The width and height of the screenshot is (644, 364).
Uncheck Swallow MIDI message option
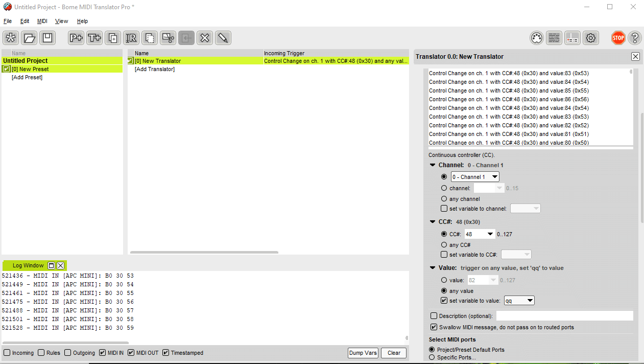pyautogui.click(x=434, y=327)
